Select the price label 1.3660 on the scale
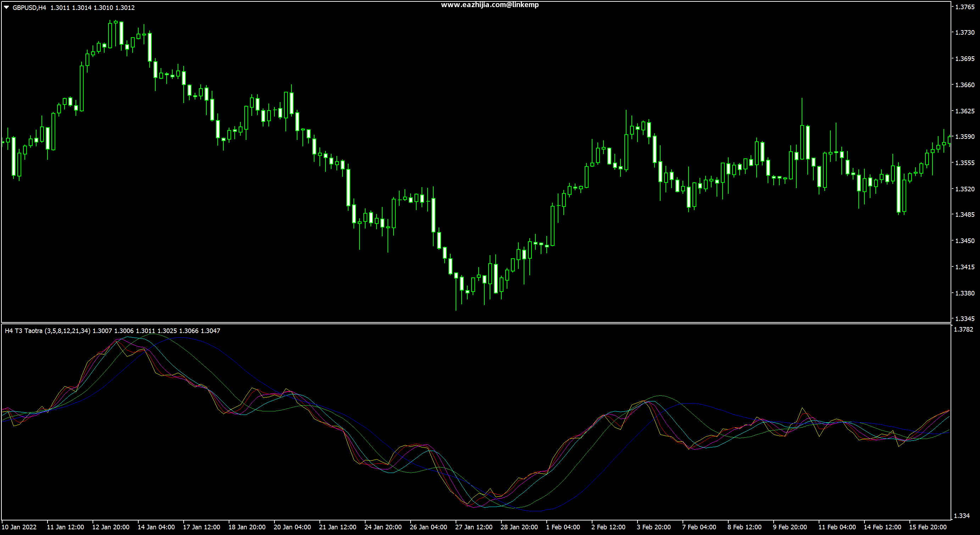Screen dimensions: 980x535 tap(965, 85)
